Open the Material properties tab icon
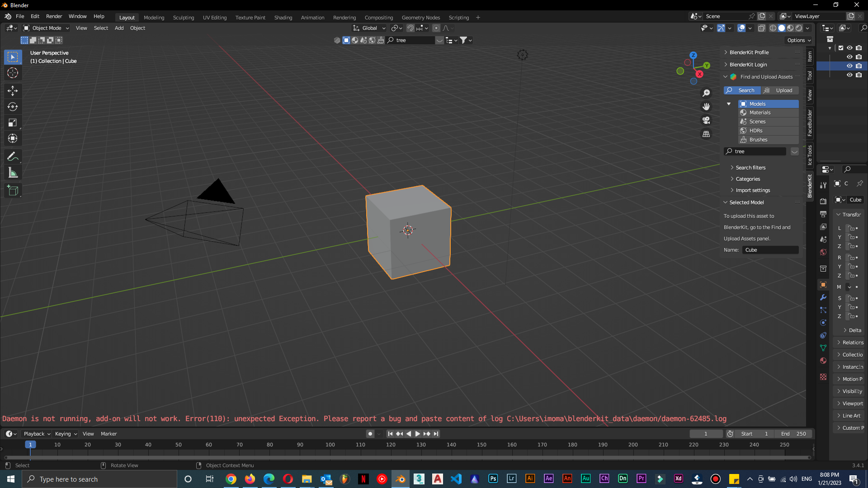The height and width of the screenshot is (488, 868). coord(823,361)
